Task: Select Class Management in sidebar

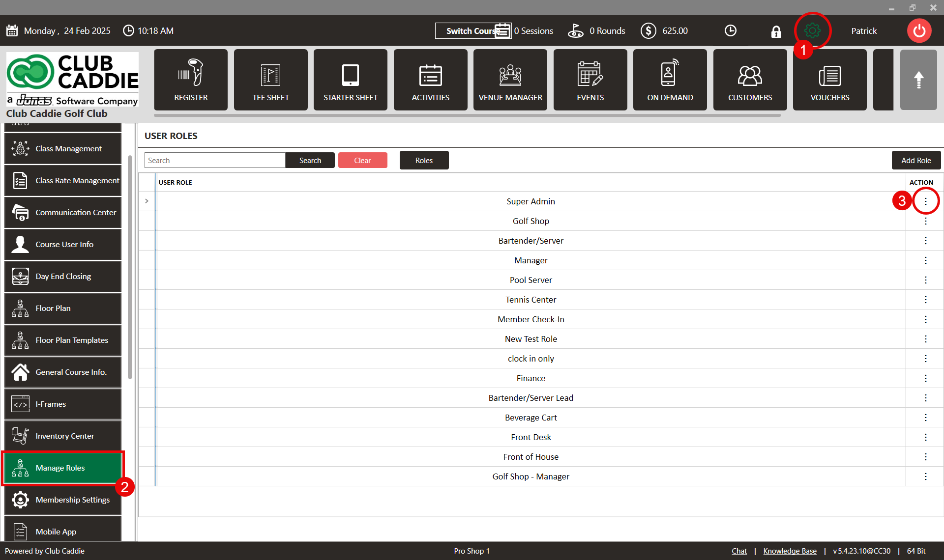Action: pyautogui.click(x=63, y=148)
